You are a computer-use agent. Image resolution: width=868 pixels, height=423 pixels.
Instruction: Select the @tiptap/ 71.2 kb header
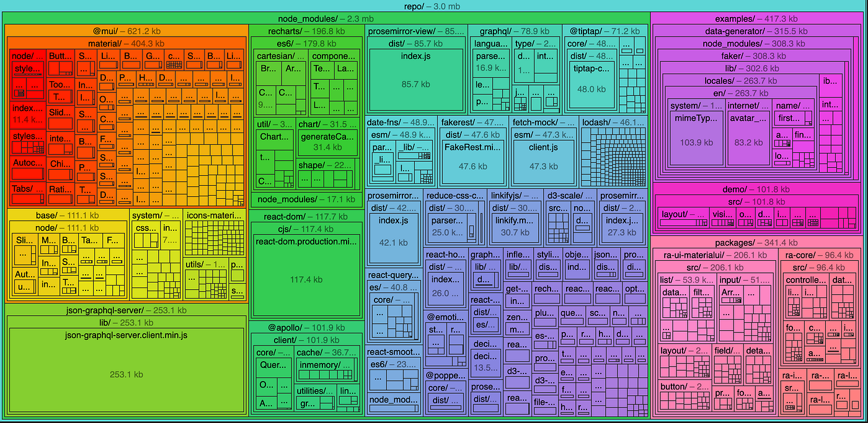pos(605,31)
